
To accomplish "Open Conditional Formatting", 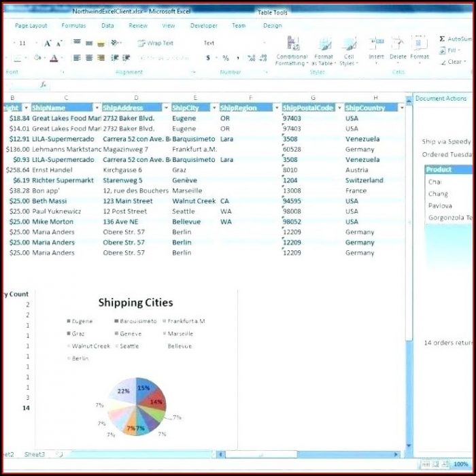I will point(292,51).
